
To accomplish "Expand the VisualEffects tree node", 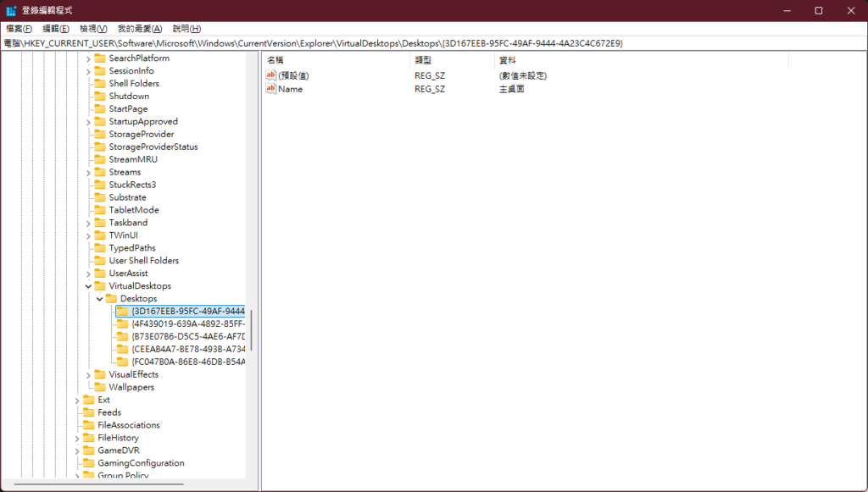I will 88,374.
